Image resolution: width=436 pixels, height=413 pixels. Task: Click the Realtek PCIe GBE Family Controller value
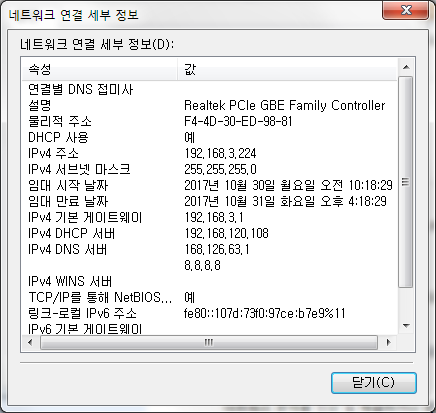pos(285,105)
